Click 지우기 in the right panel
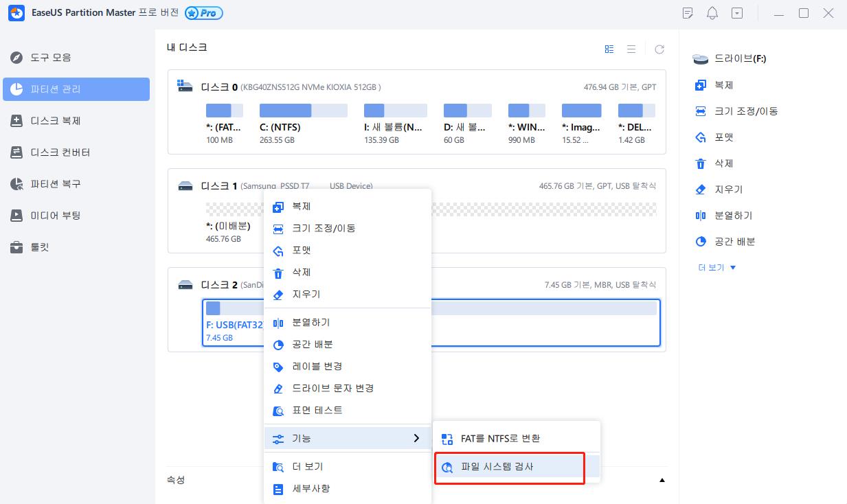Image resolution: width=847 pixels, height=504 pixels. pyautogui.click(x=719, y=190)
